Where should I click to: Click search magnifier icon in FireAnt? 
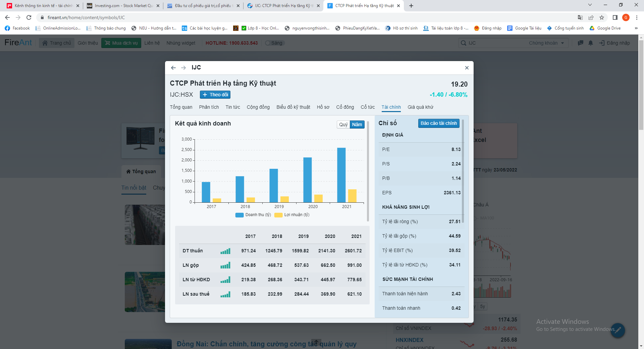coord(464,43)
